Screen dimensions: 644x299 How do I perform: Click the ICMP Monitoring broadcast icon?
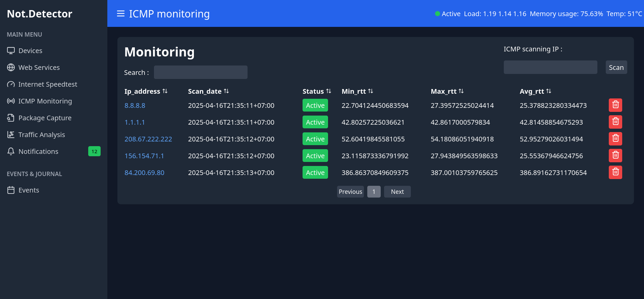(x=11, y=101)
